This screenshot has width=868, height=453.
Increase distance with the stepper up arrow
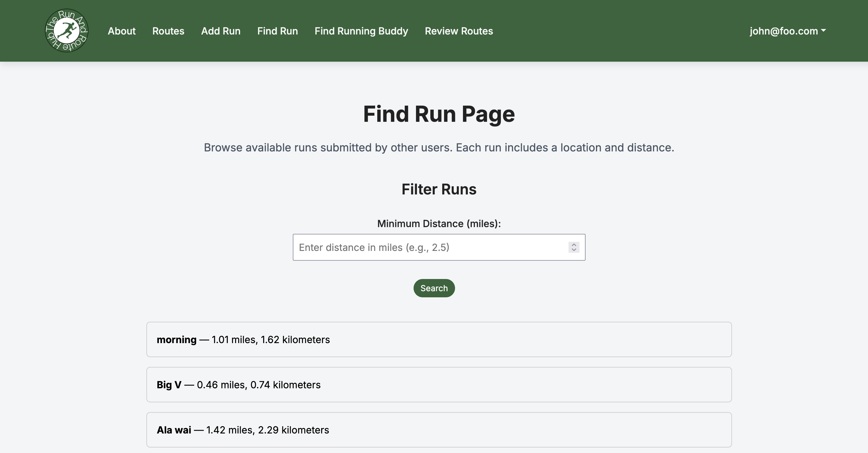(574, 245)
